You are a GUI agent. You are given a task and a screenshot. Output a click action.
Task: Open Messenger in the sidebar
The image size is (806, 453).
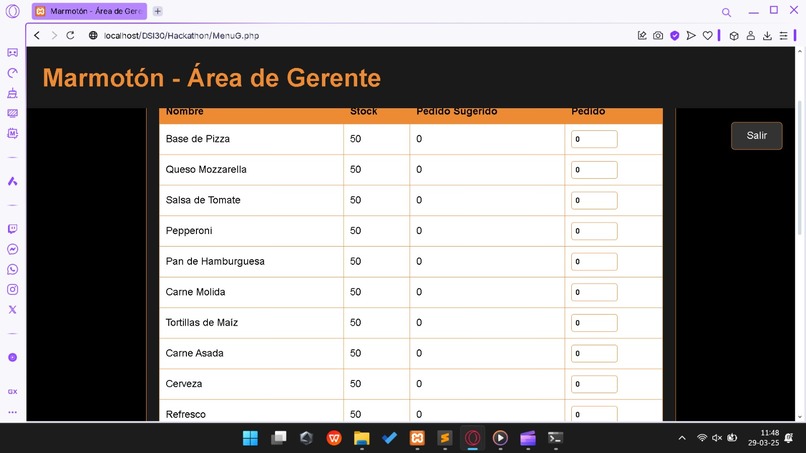(12, 249)
